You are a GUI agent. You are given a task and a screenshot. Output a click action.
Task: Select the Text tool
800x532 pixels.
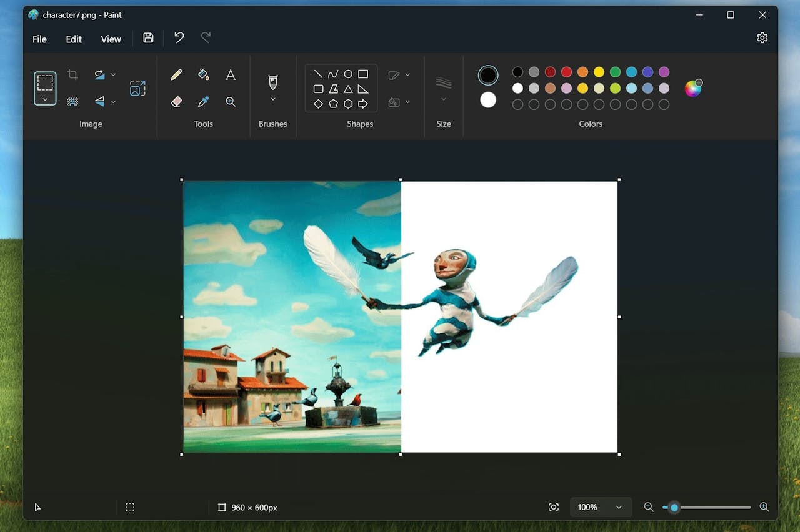231,75
